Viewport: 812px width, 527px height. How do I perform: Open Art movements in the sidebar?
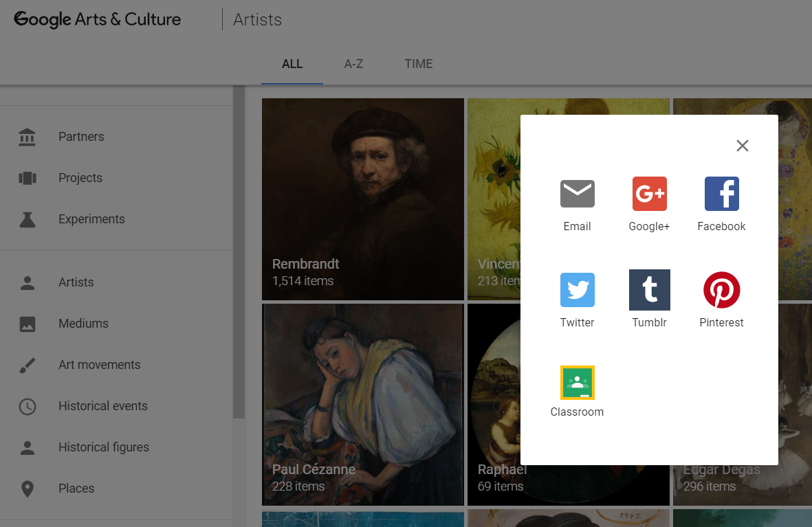pyautogui.click(x=100, y=365)
